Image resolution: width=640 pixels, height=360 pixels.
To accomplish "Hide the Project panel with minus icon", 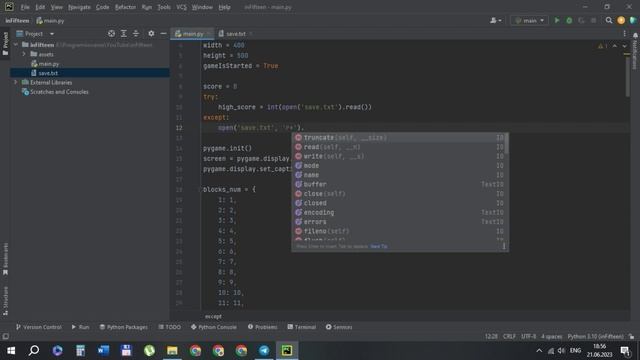I will click(x=163, y=33).
